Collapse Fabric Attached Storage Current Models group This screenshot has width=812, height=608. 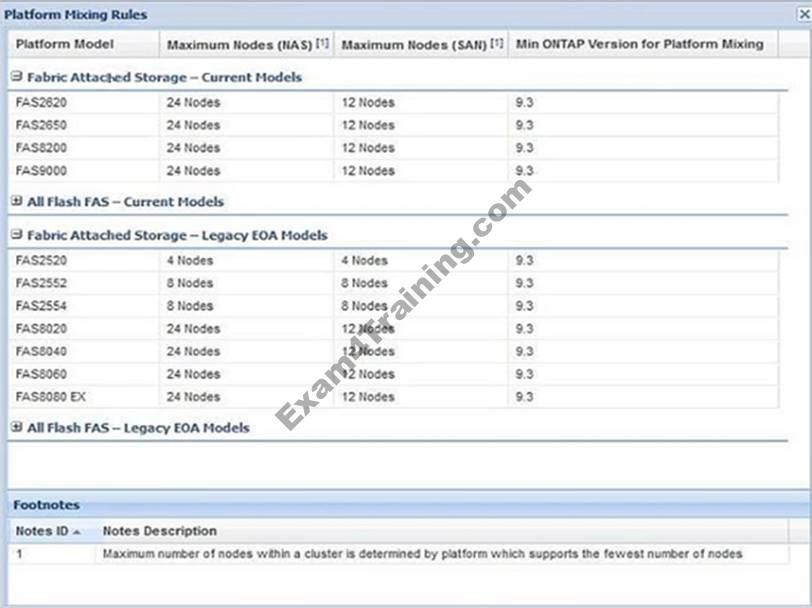tap(17, 77)
